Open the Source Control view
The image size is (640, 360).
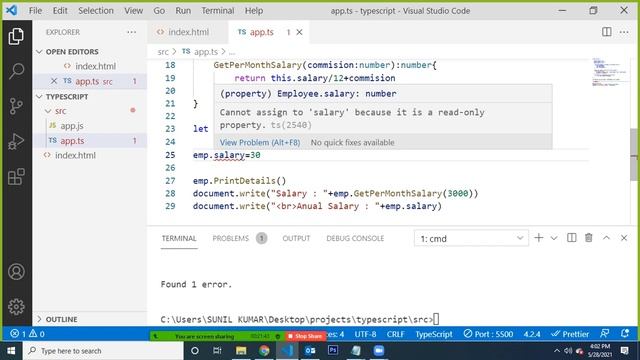pos(16,106)
